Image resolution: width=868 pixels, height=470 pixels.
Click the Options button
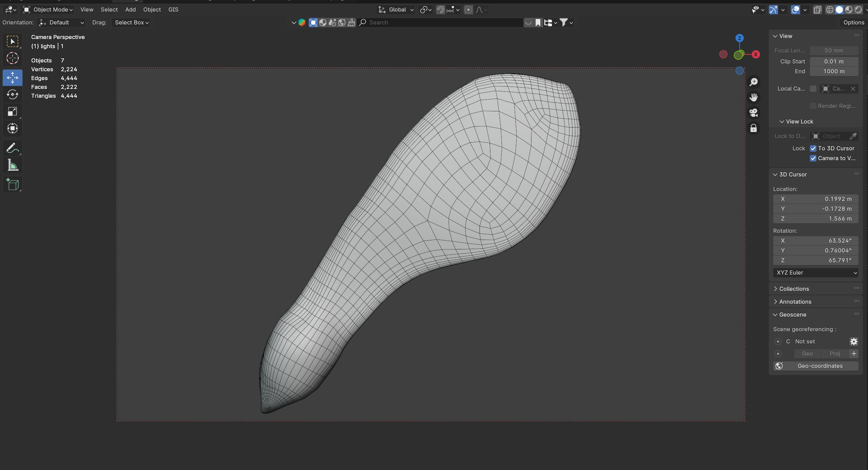(x=853, y=22)
